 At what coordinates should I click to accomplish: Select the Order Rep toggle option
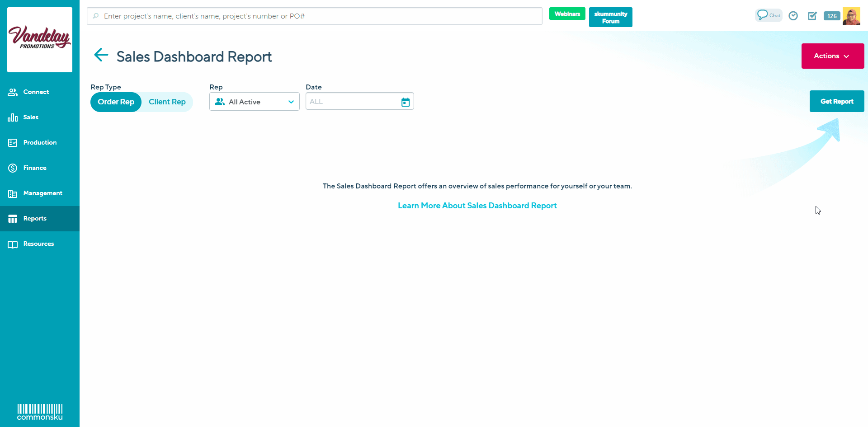[x=116, y=102]
